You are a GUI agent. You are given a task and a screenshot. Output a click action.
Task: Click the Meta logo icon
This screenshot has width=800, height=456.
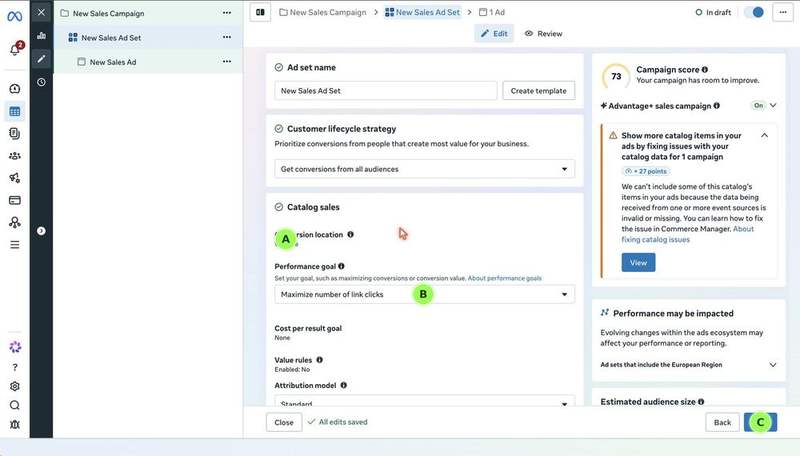[x=15, y=16]
